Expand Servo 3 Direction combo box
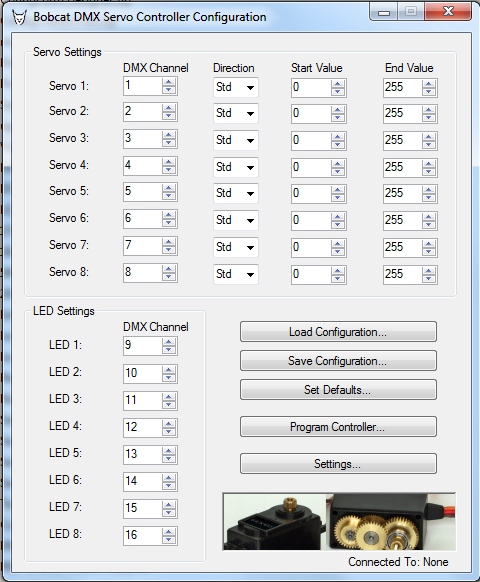 (x=235, y=140)
